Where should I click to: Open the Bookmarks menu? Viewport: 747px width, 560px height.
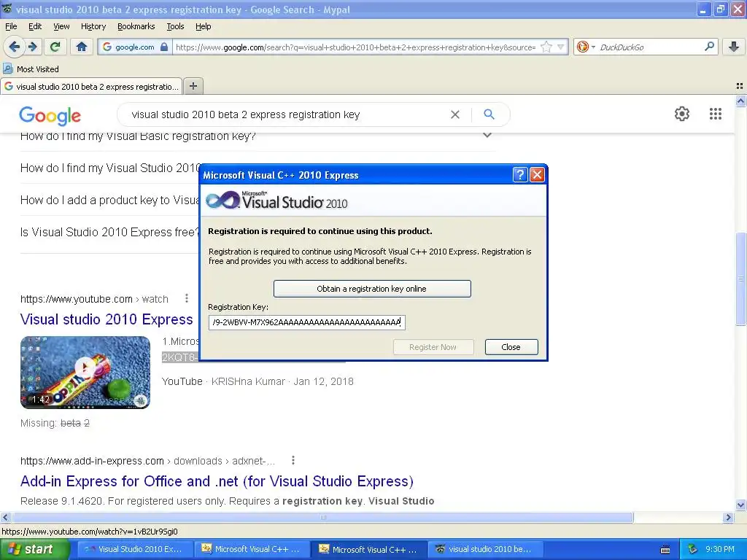point(136,26)
